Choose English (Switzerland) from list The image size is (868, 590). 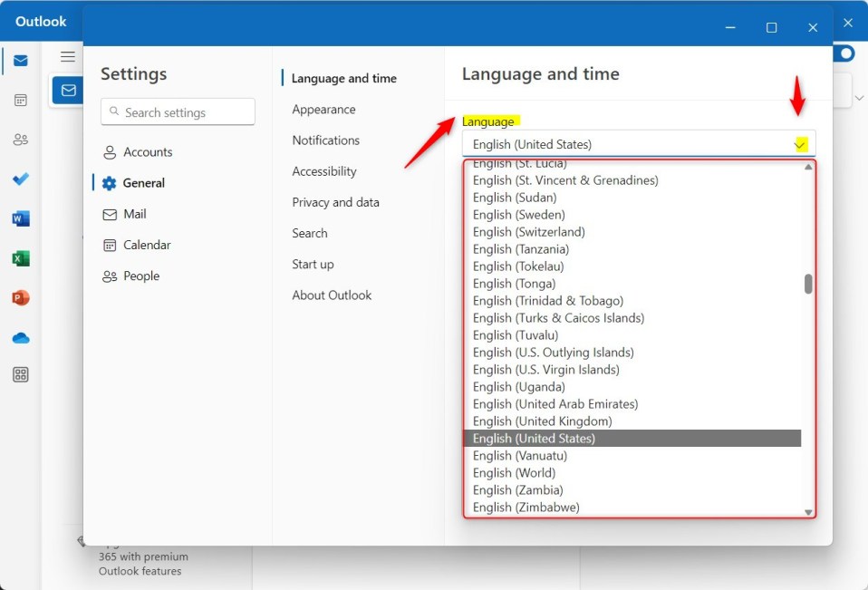coord(632,232)
